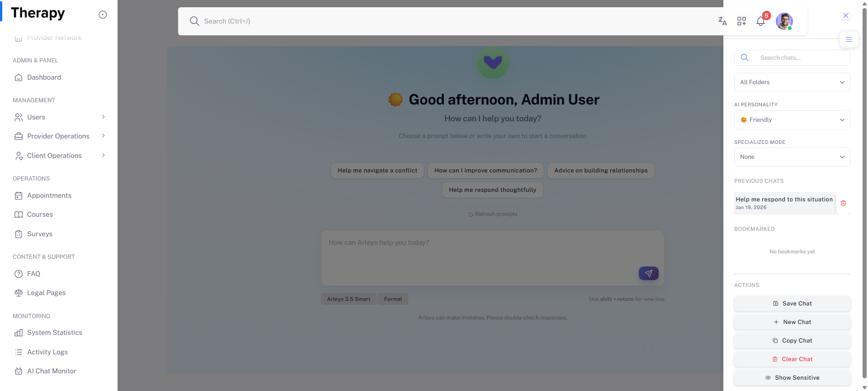
Task: Expand the Users menu
Action: click(59, 117)
